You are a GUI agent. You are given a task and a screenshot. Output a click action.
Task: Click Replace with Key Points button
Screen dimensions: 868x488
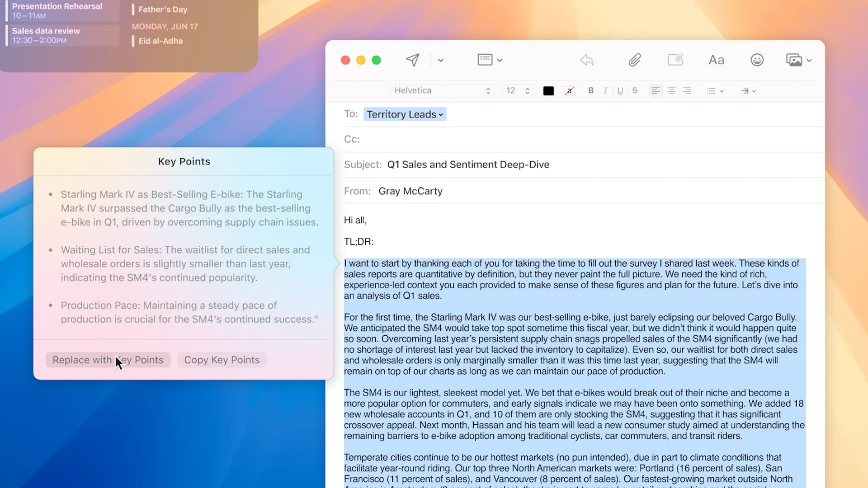click(108, 360)
